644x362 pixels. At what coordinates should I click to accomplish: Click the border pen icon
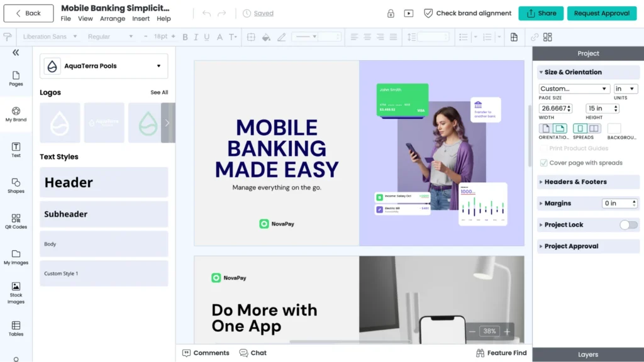point(281,37)
